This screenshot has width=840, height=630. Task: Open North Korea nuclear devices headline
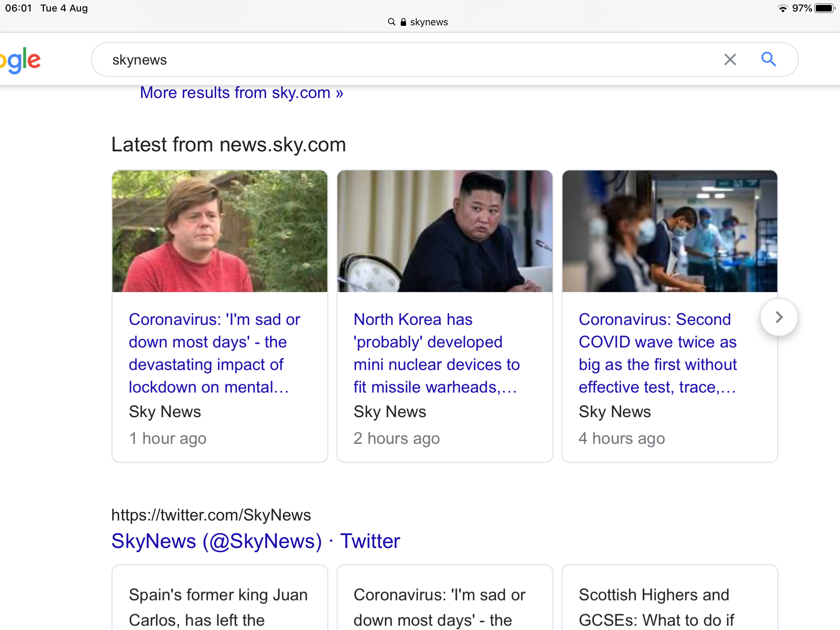tap(436, 353)
